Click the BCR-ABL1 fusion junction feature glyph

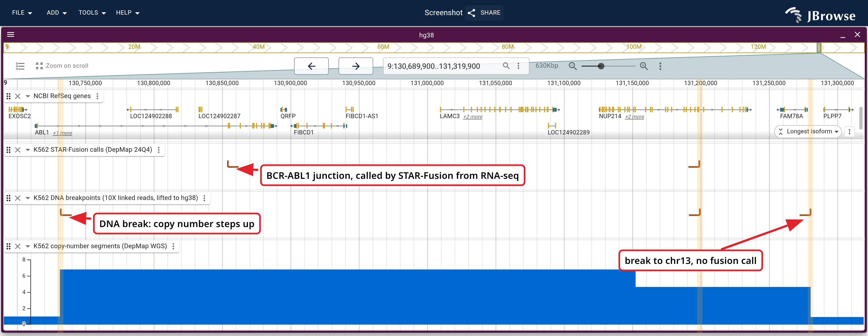pyautogui.click(x=232, y=164)
